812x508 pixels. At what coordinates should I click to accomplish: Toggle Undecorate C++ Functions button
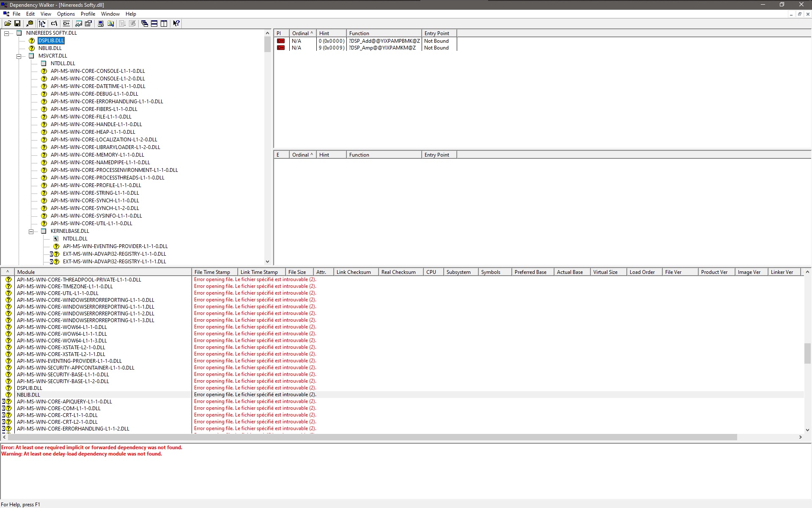point(66,24)
